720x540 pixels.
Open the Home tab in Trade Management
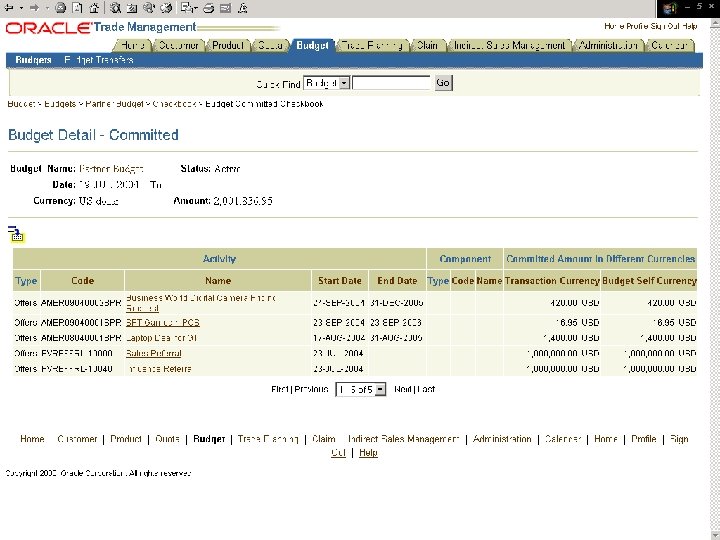click(x=133, y=45)
